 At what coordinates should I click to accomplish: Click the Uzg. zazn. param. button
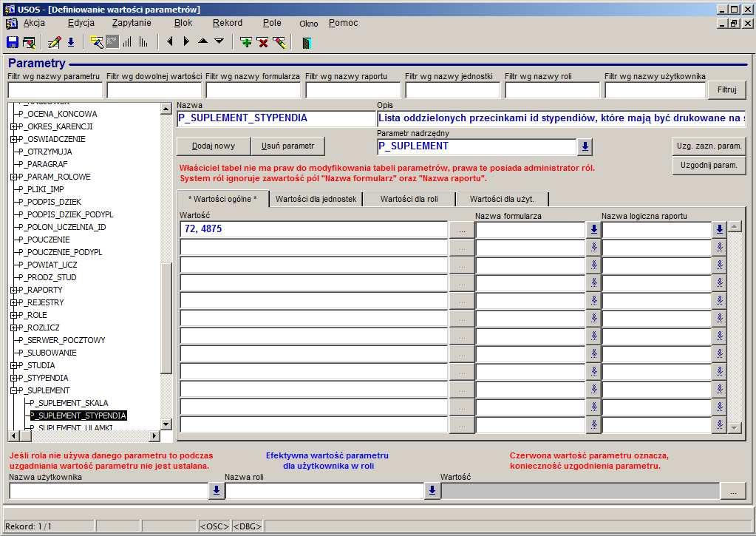[709, 146]
